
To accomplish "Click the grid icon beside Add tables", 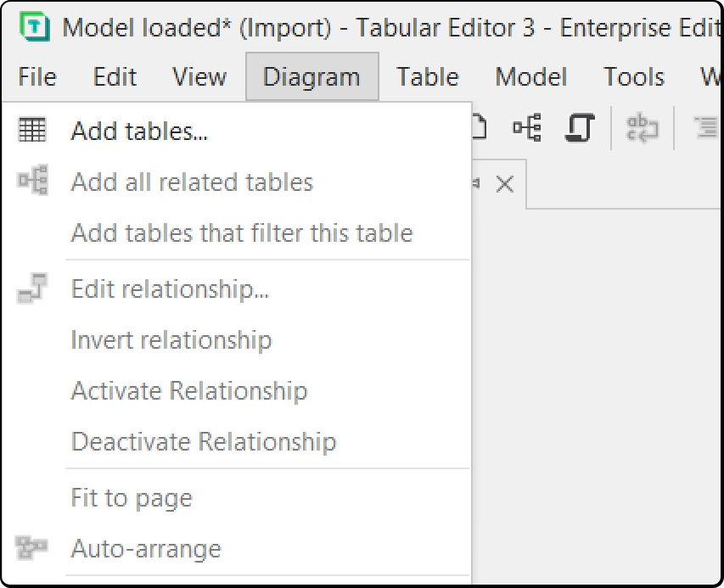I will (32, 130).
